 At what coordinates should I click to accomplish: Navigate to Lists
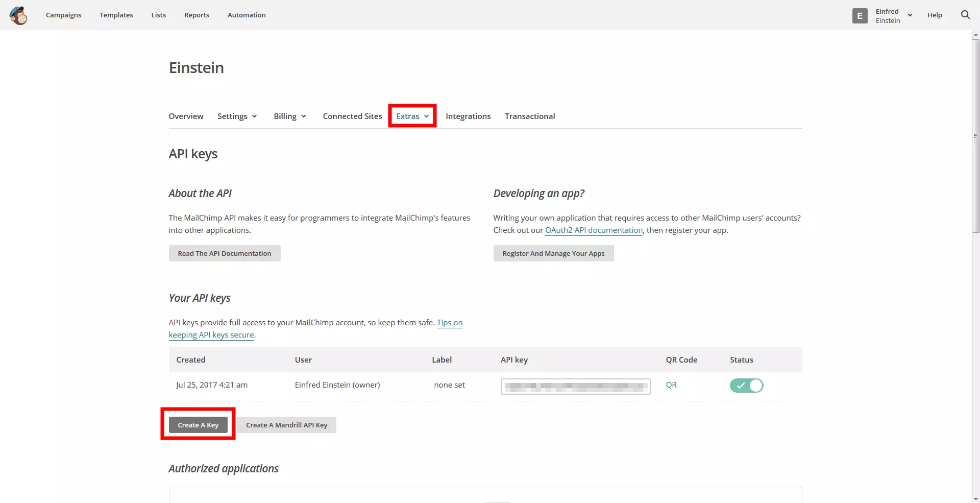(159, 15)
